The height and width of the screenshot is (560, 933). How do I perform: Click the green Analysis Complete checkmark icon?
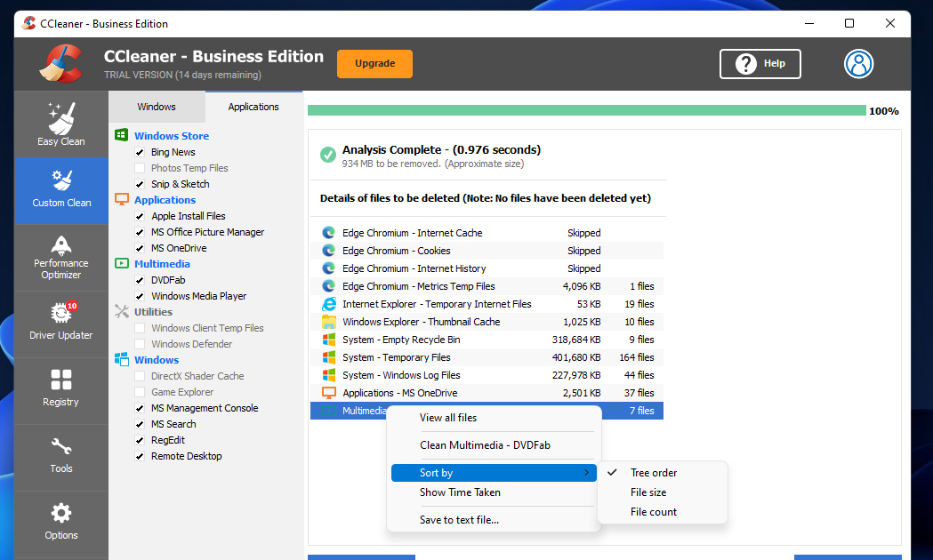pos(328,155)
